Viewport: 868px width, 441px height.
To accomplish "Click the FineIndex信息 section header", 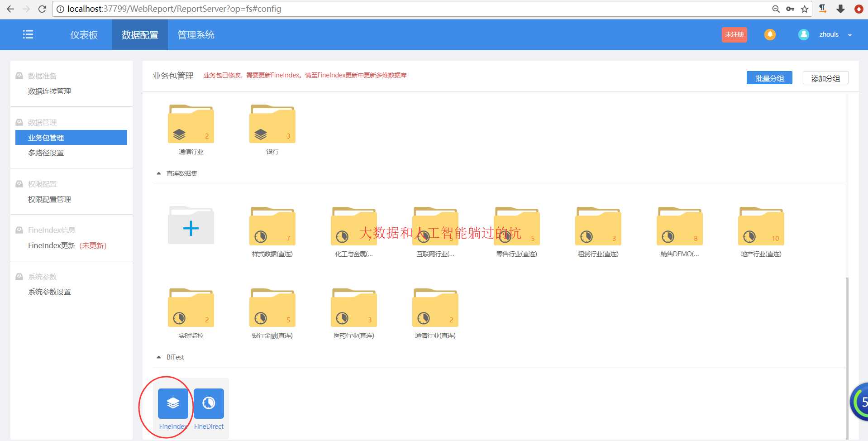I will [52, 230].
